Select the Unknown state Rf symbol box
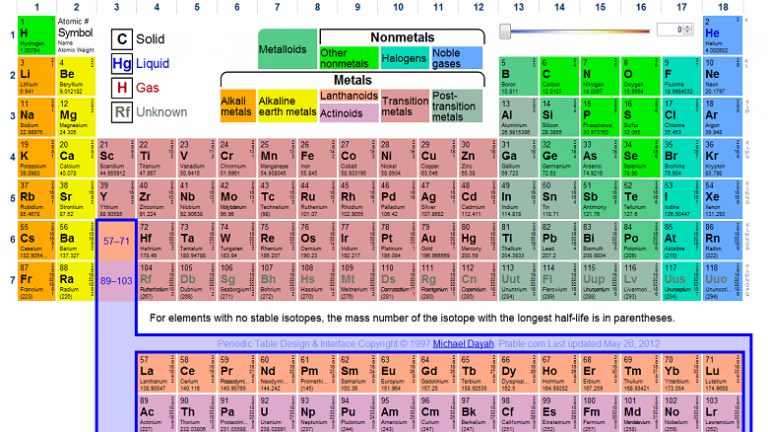This screenshot has width=768, height=432. pos(122,112)
